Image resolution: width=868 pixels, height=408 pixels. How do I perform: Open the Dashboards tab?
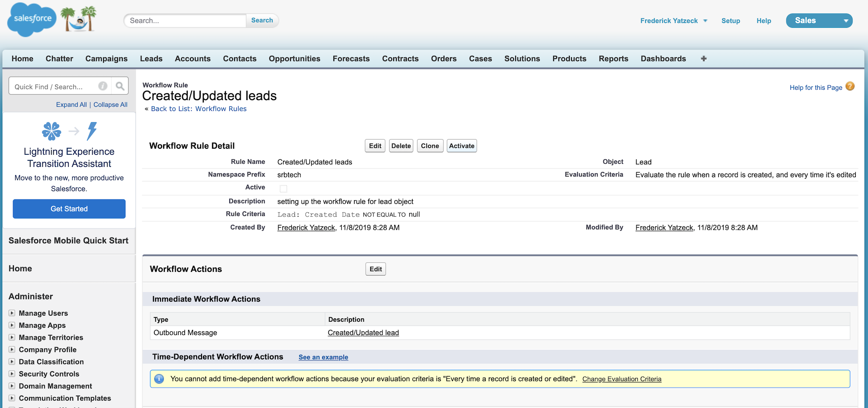tap(663, 59)
